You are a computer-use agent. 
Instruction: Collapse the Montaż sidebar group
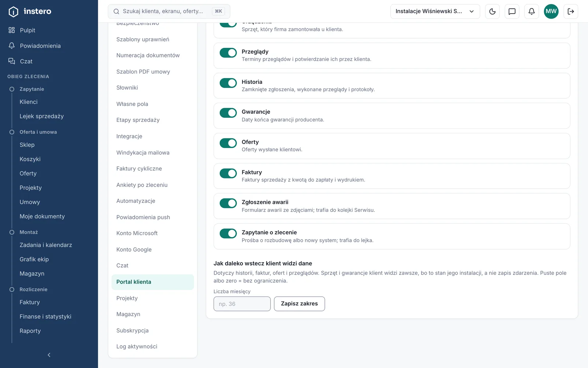tap(29, 232)
